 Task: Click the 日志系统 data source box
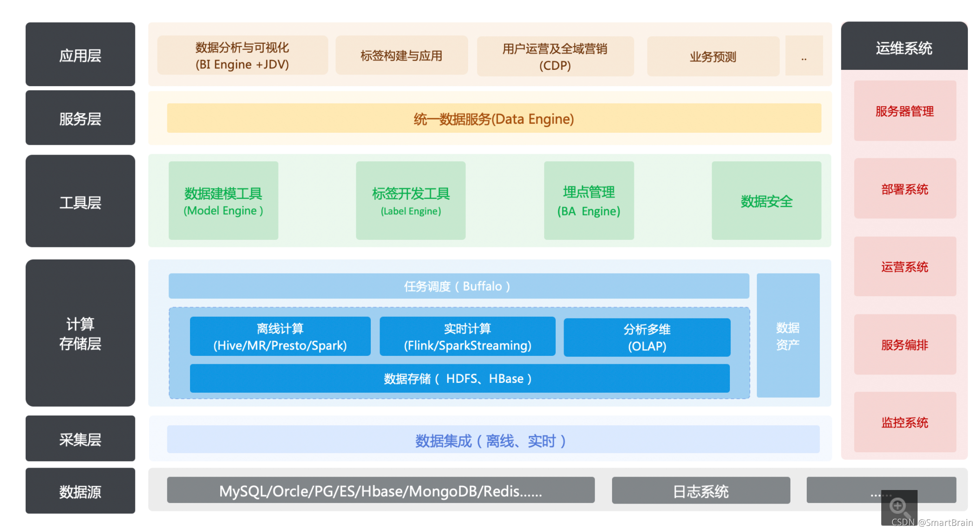point(701,490)
